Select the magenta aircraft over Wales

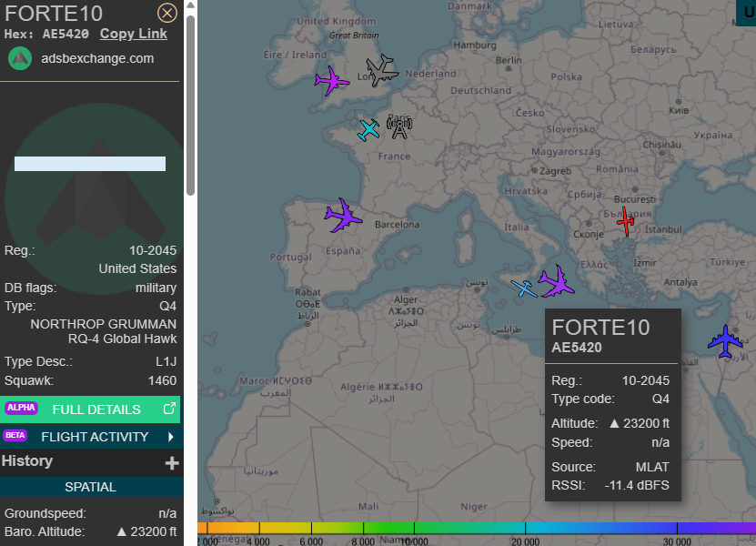[332, 81]
